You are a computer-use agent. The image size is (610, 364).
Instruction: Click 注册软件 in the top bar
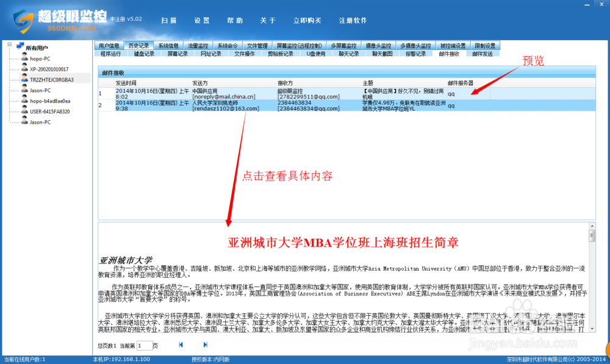click(353, 20)
